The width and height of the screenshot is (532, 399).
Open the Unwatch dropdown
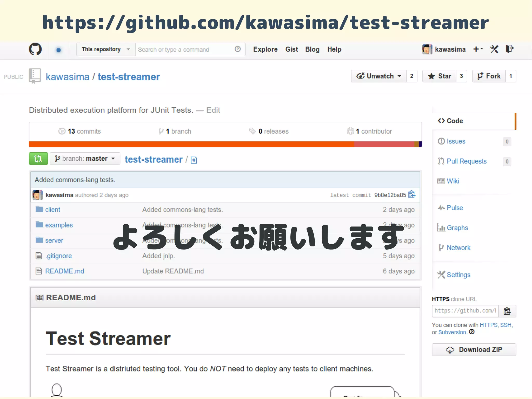click(x=379, y=76)
